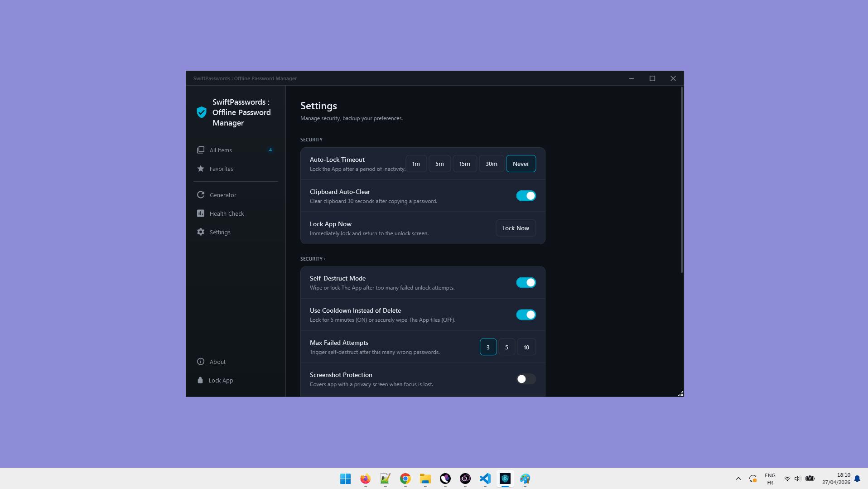Click the All Items count badge 4
Image resolution: width=868 pixels, height=489 pixels.
click(270, 150)
